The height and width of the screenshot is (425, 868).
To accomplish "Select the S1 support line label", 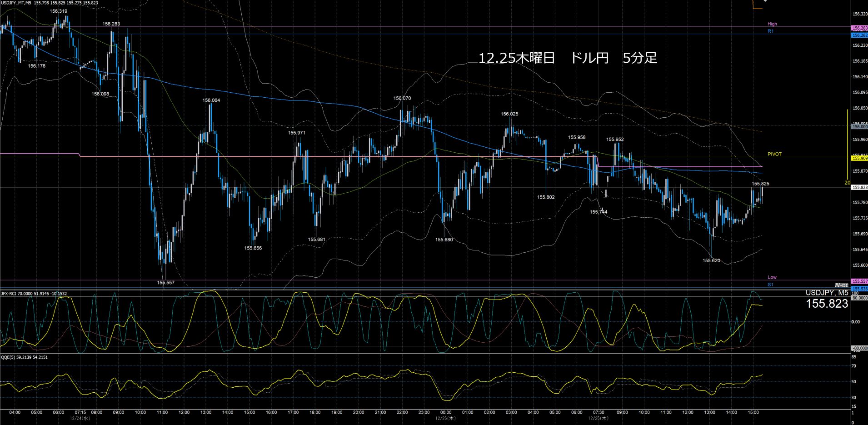I will click(x=770, y=285).
